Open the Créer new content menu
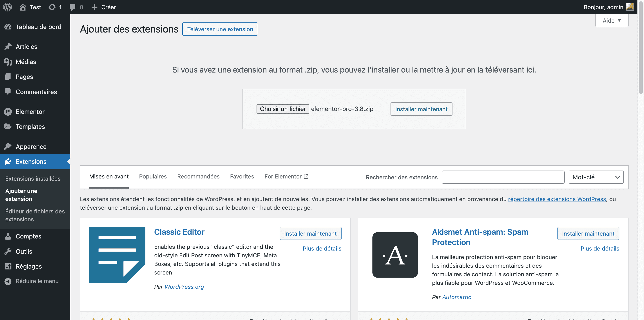This screenshot has width=644, height=320. (x=103, y=7)
